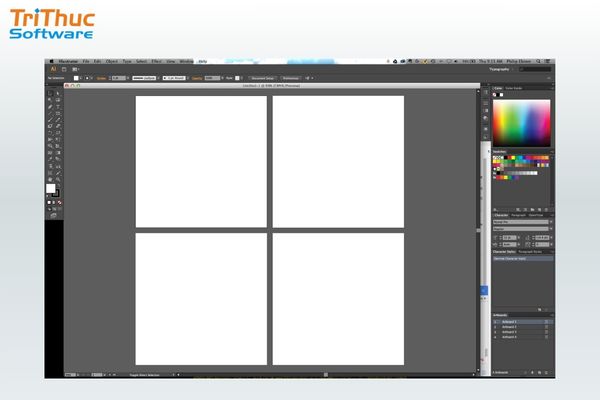Select [Normal Character Style] entry

pyautogui.click(x=523, y=259)
